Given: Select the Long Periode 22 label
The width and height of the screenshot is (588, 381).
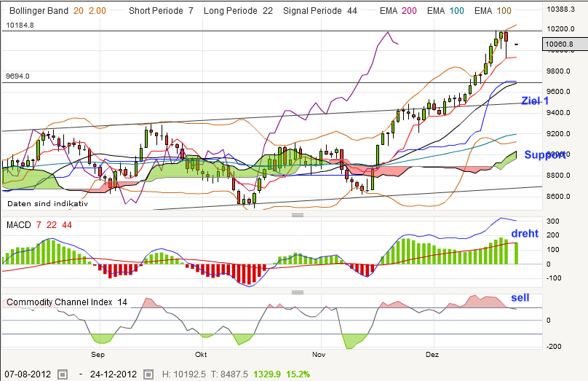Looking at the screenshot, I should click(x=238, y=11).
